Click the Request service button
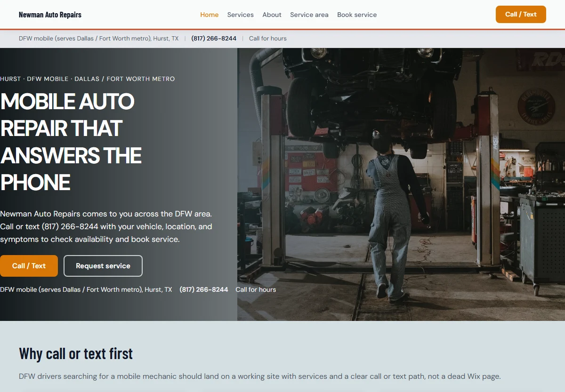 pyautogui.click(x=103, y=266)
